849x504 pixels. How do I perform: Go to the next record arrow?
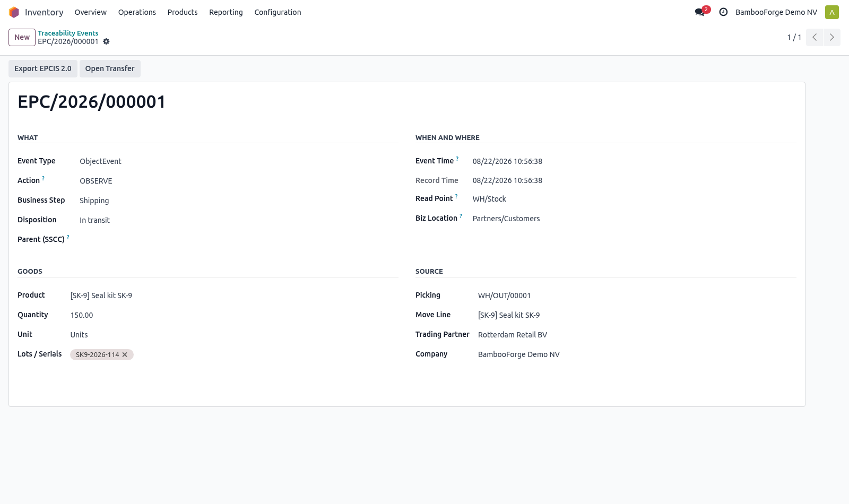[832, 37]
